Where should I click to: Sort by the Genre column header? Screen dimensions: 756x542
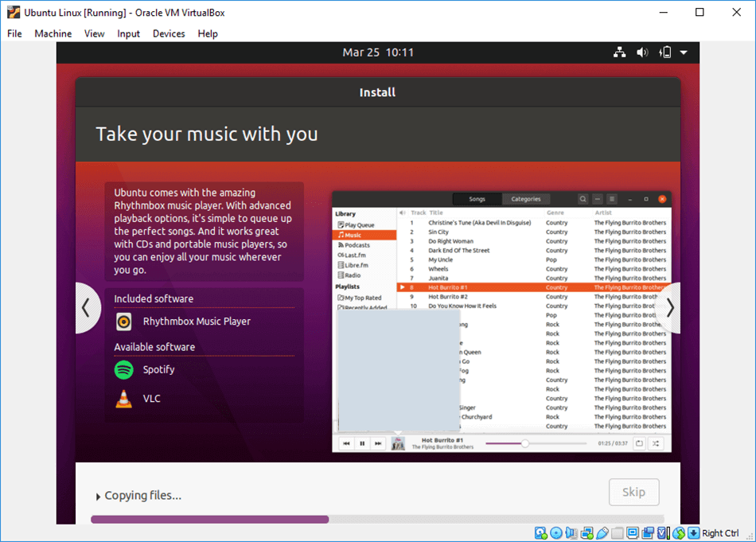point(555,213)
